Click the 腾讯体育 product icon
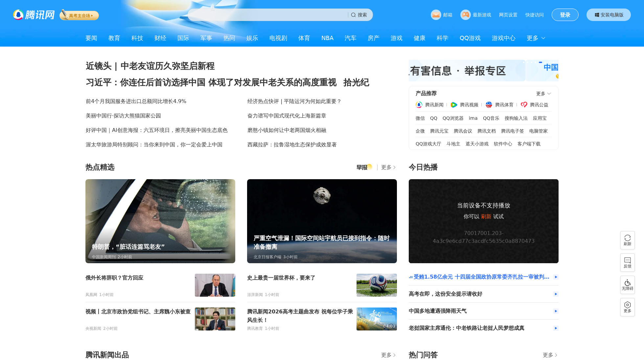Image resolution: width=644 pixels, height=361 pixels. pos(489,105)
